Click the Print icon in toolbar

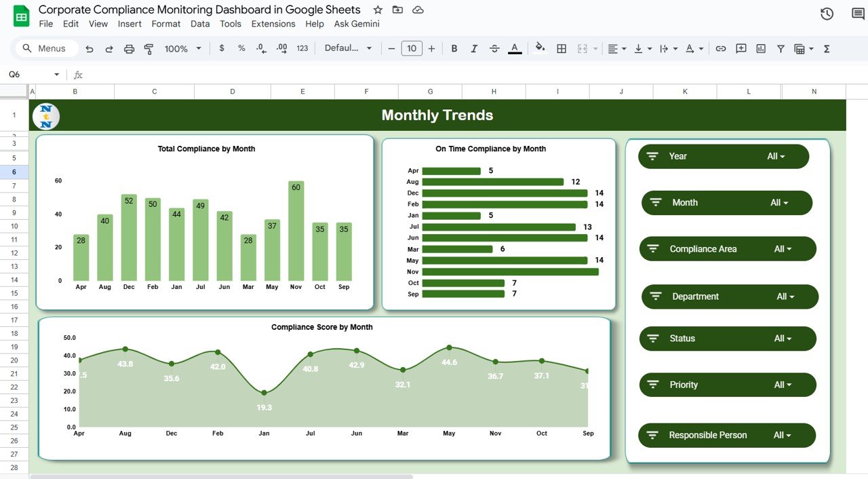129,49
